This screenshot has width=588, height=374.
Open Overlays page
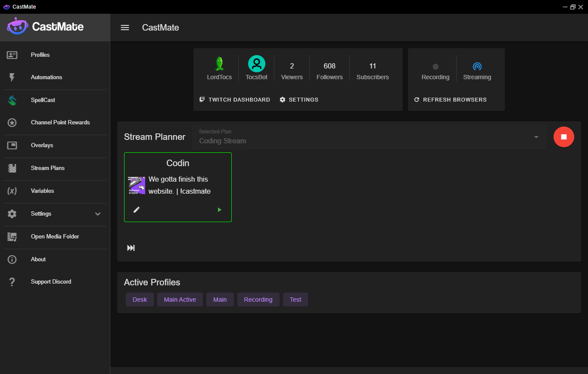(55, 145)
